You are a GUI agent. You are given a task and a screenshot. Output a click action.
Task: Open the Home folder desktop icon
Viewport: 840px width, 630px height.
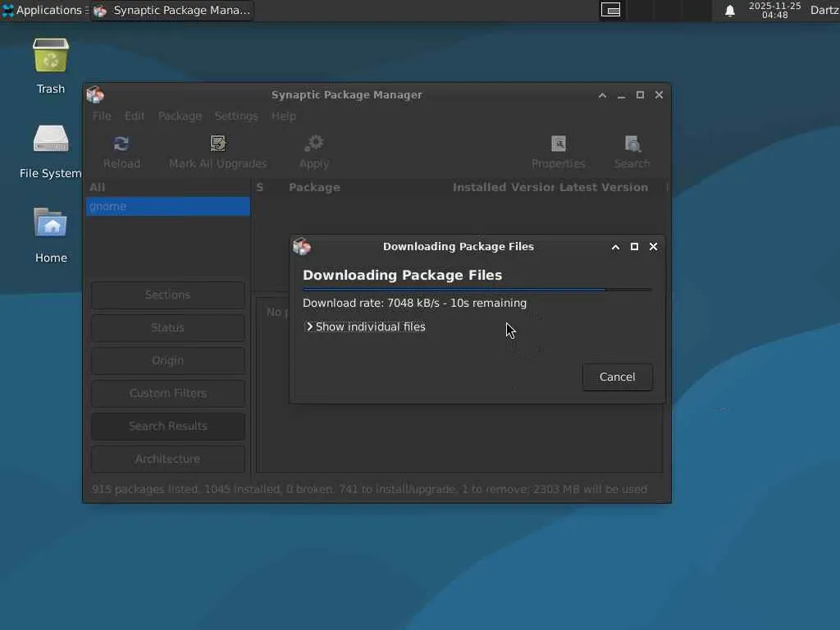[51, 222]
